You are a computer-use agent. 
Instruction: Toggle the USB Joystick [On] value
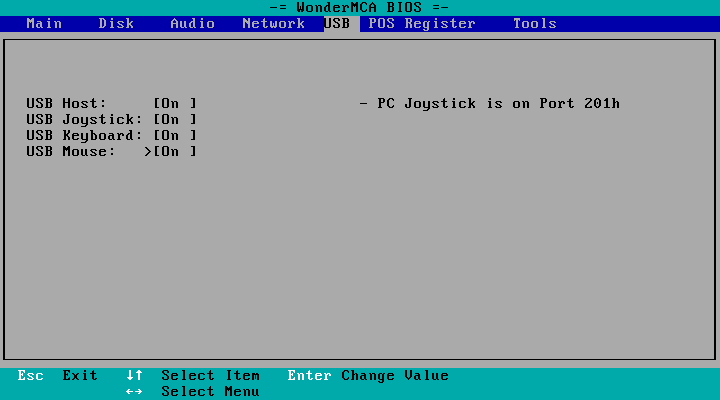[175, 119]
